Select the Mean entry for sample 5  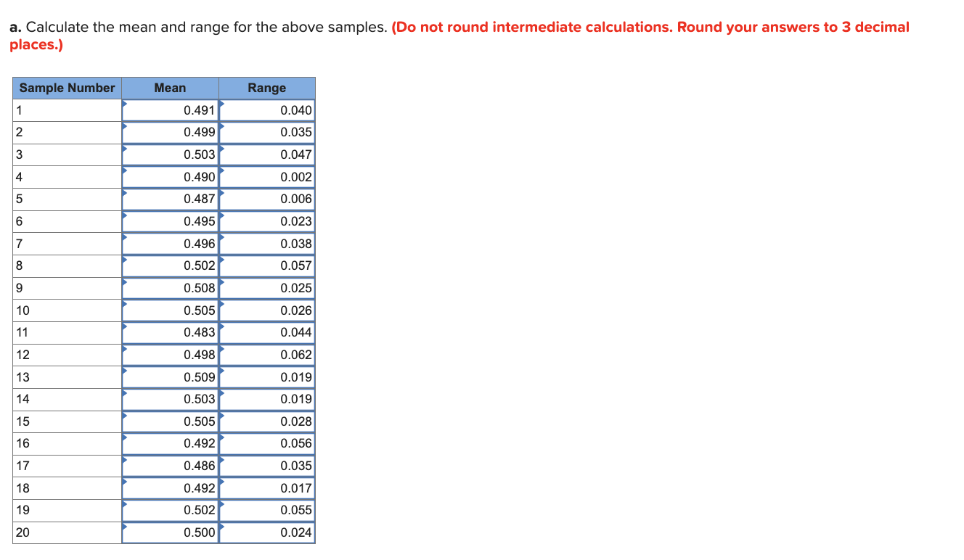171,199
